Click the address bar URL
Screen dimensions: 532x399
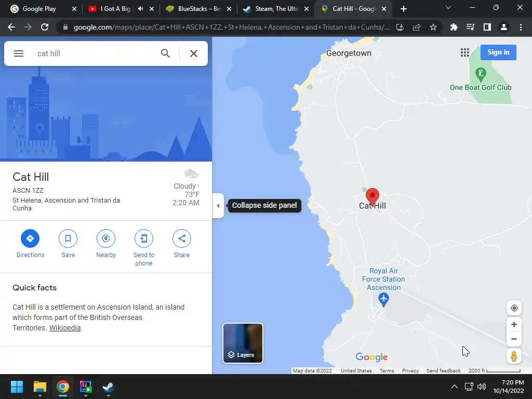click(x=231, y=27)
